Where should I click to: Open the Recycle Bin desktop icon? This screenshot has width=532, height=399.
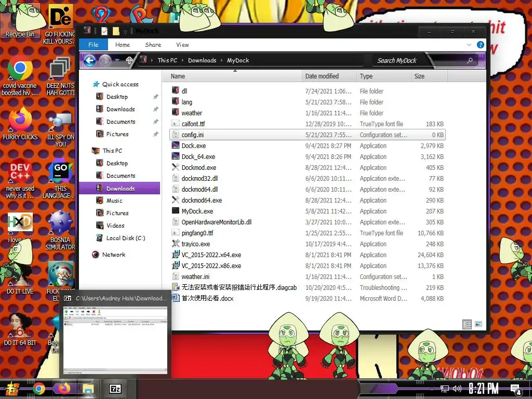(20, 20)
